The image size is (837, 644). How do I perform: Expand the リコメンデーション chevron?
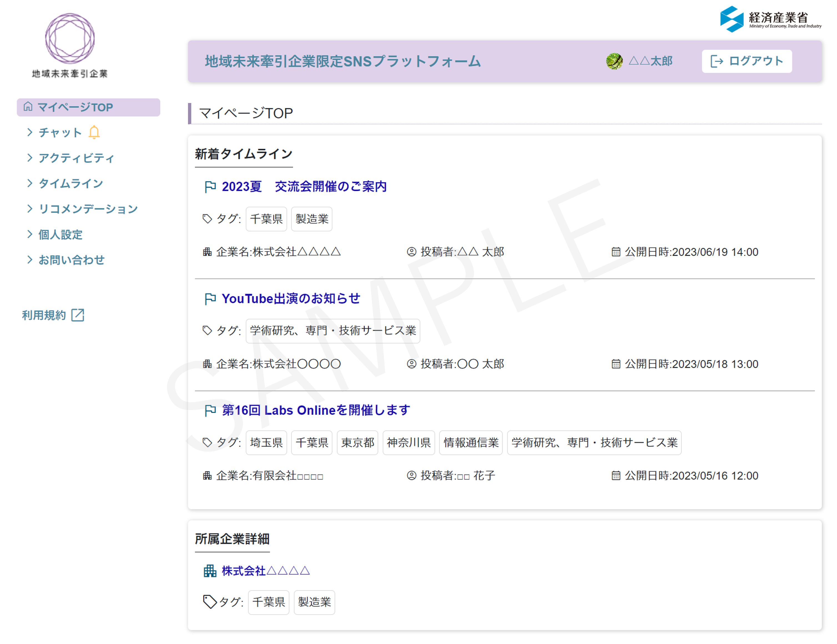click(x=30, y=209)
